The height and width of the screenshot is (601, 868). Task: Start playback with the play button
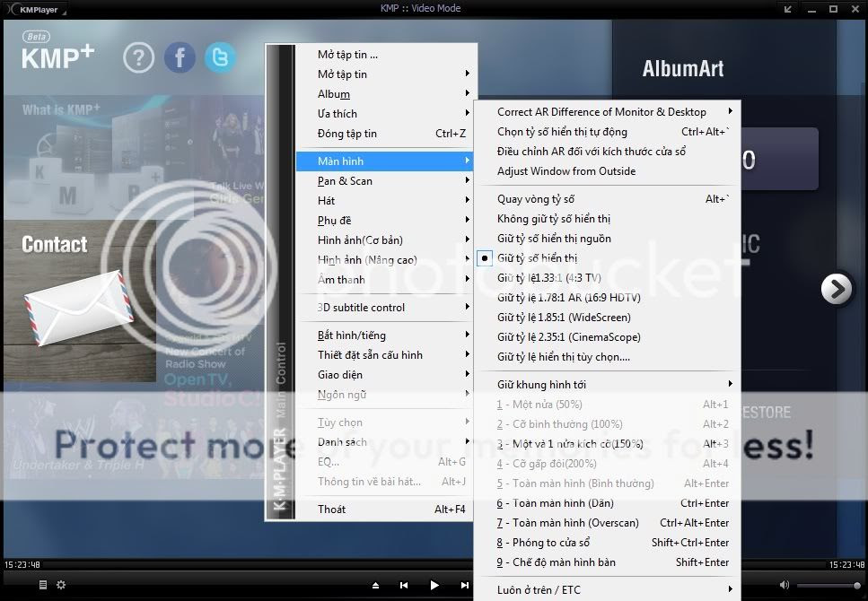(x=434, y=585)
